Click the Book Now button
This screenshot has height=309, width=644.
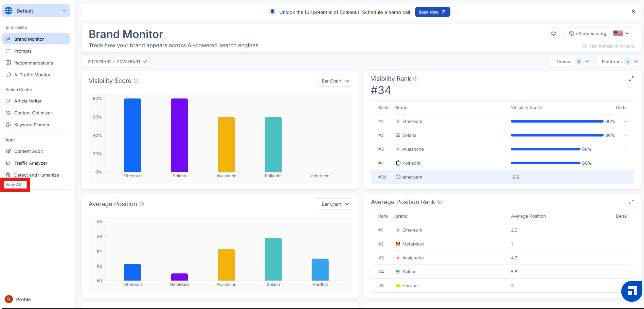(x=432, y=12)
